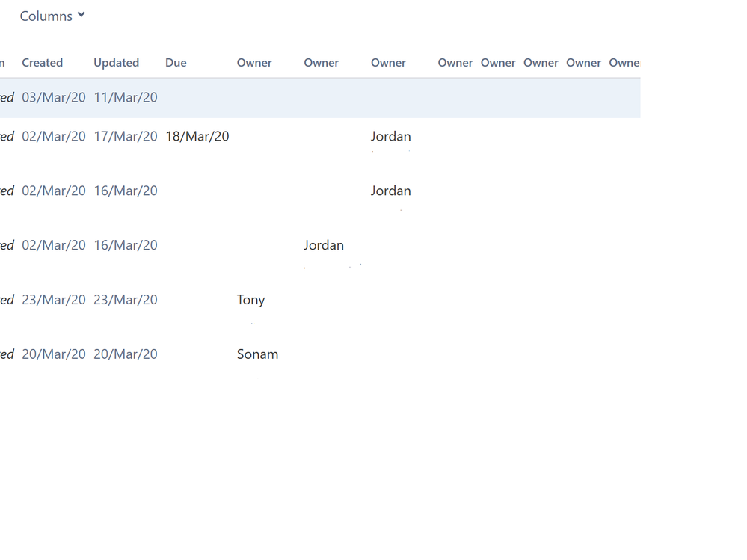Image resolution: width=747 pixels, height=560 pixels.
Task: Open the Columns dropdown
Action: click(x=45, y=15)
